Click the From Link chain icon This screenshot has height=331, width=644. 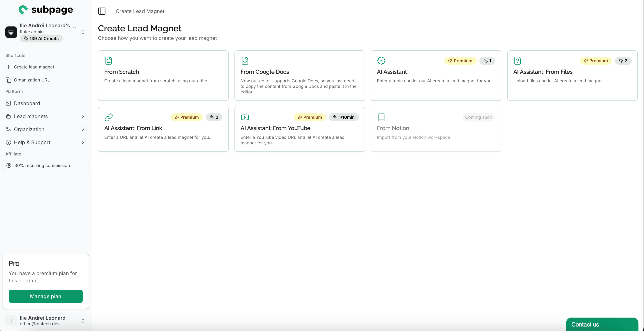pyautogui.click(x=108, y=117)
